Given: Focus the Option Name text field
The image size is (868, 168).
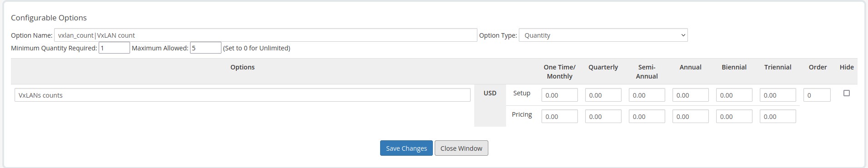Looking at the screenshot, I should coord(266,35).
